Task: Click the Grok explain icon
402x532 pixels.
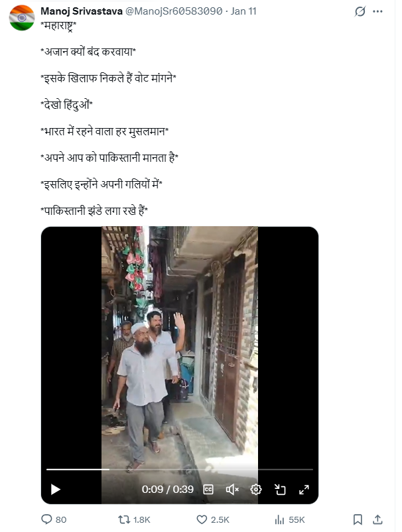Action: [360, 11]
